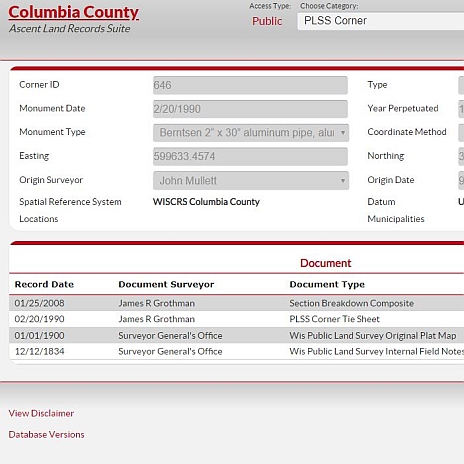Open the PLSS Corner Tie Sheet document

coord(334,319)
